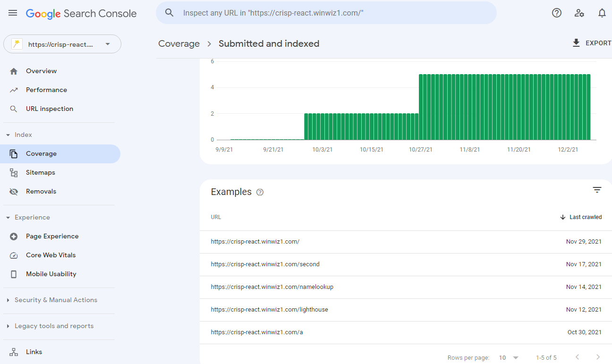Open the hamburger navigation menu

click(13, 13)
